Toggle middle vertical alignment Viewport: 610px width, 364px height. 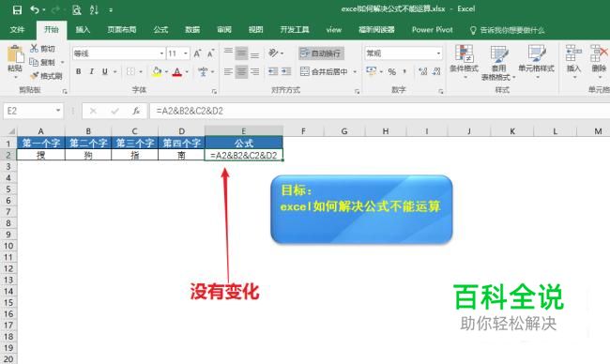click(x=241, y=53)
